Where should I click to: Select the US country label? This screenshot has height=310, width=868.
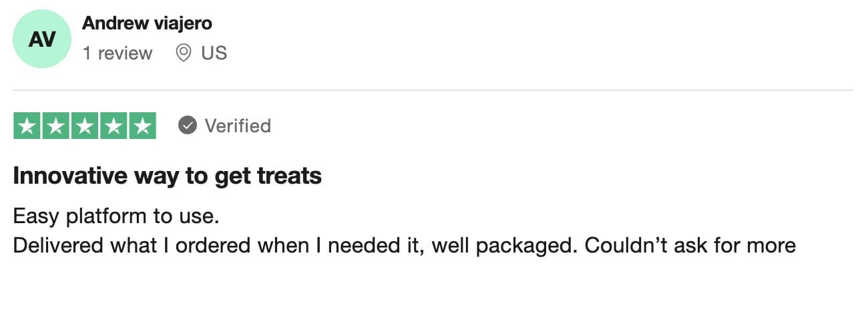tap(214, 53)
